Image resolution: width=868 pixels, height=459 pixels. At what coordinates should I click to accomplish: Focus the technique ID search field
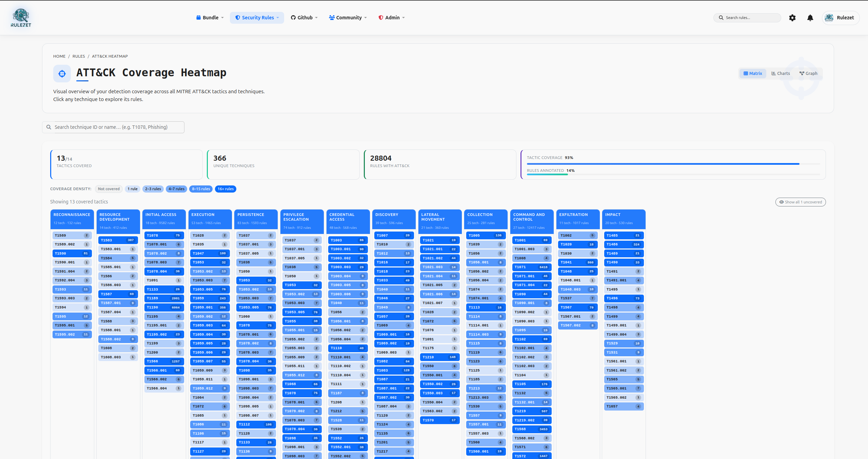click(113, 127)
